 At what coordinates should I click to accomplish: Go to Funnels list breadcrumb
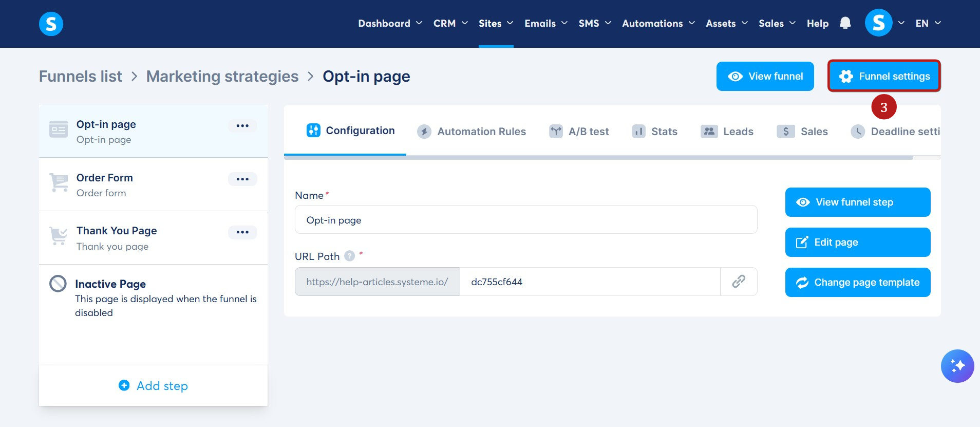pyautogui.click(x=81, y=76)
